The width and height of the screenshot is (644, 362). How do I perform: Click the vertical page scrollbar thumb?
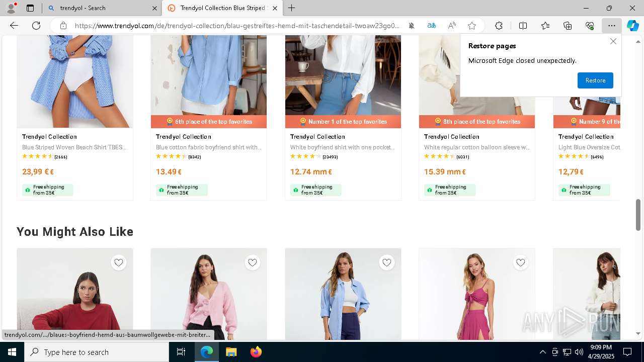(638, 215)
